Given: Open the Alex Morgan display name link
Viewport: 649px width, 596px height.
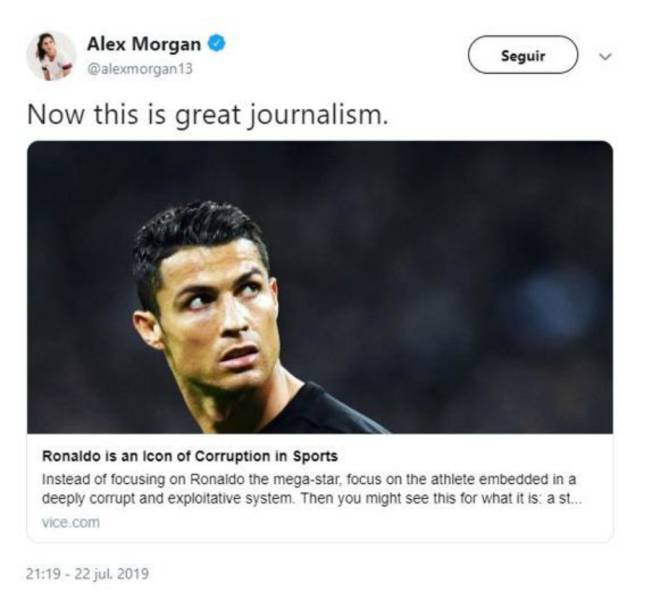Looking at the screenshot, I should pyautogui.click(x=145, y=44).
